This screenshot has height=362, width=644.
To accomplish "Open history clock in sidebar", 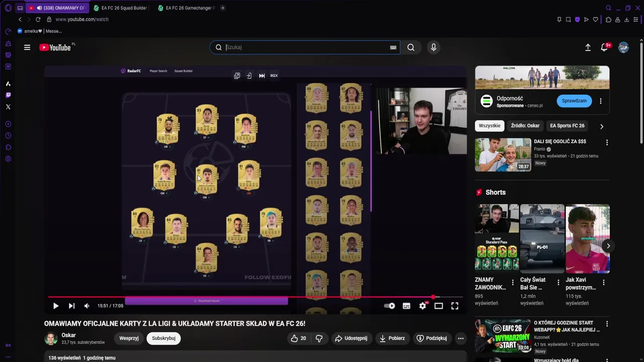I will point(8,136).
